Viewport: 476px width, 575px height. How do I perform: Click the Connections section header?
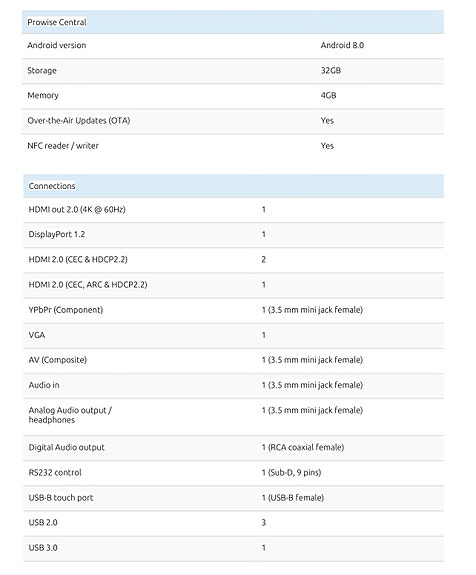(x=234, y=186)
